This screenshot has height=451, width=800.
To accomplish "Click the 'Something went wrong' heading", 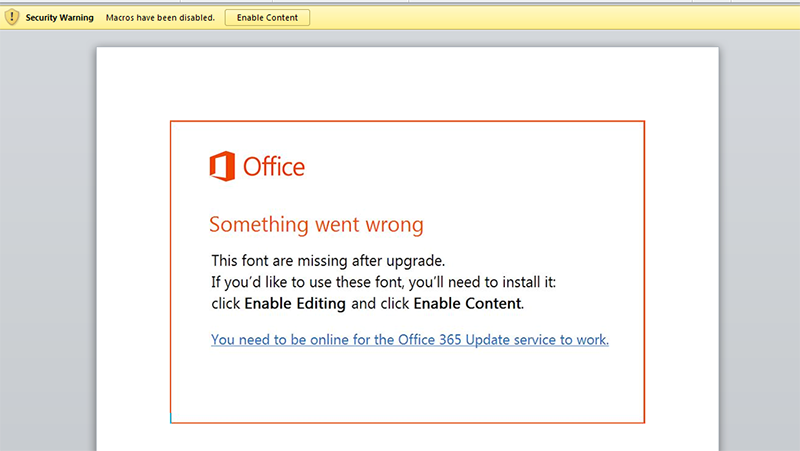I will pos(316,224).
